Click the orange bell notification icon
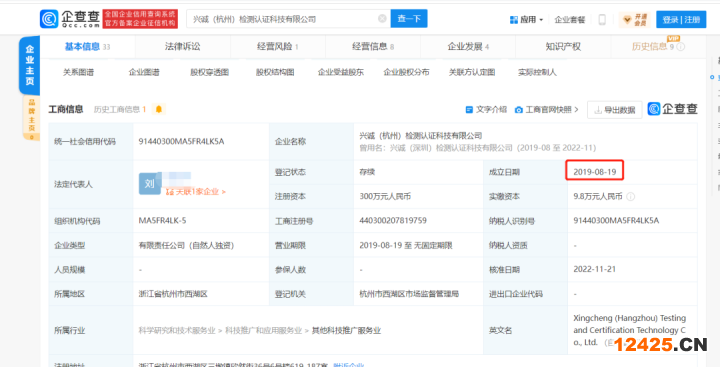720x367 pixels. (158, 109)
